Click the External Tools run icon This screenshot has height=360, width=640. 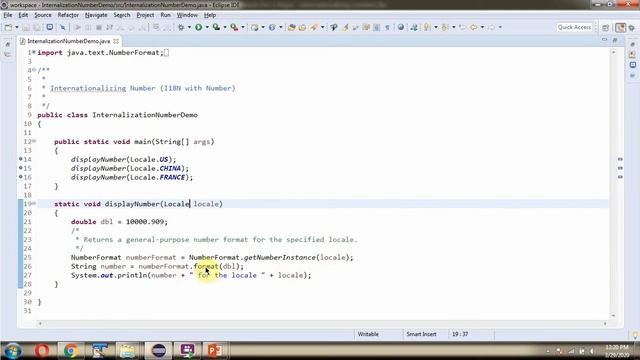(x=234, y=27)
